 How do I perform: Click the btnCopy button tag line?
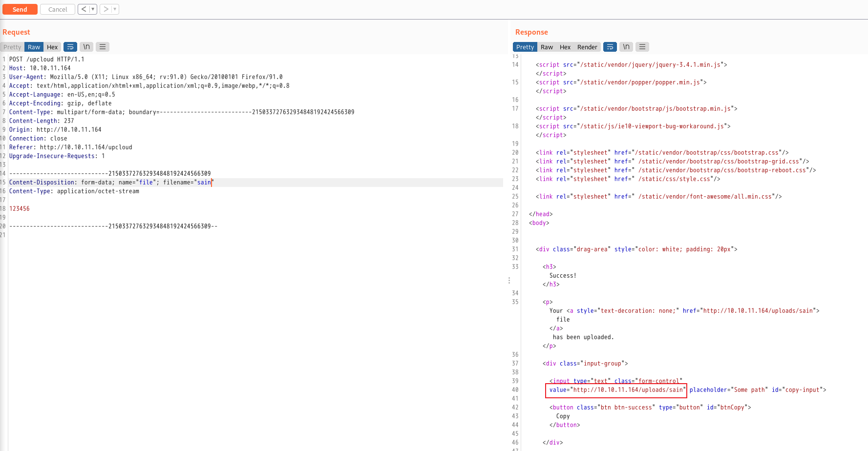(x=650, y=408)
